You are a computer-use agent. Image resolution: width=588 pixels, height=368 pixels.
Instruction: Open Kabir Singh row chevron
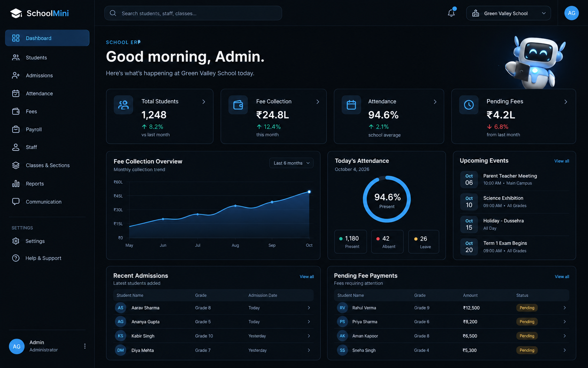tap(309, 336)
